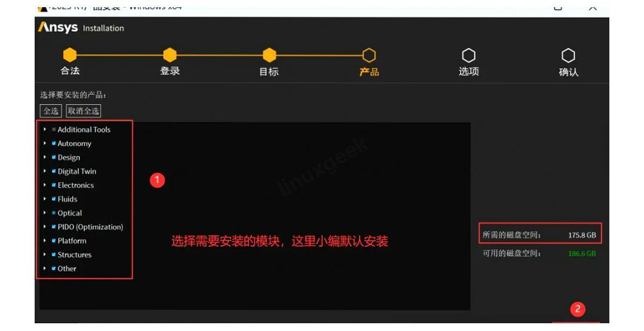Click the 登录 step hexagon icon

[170, 55]
